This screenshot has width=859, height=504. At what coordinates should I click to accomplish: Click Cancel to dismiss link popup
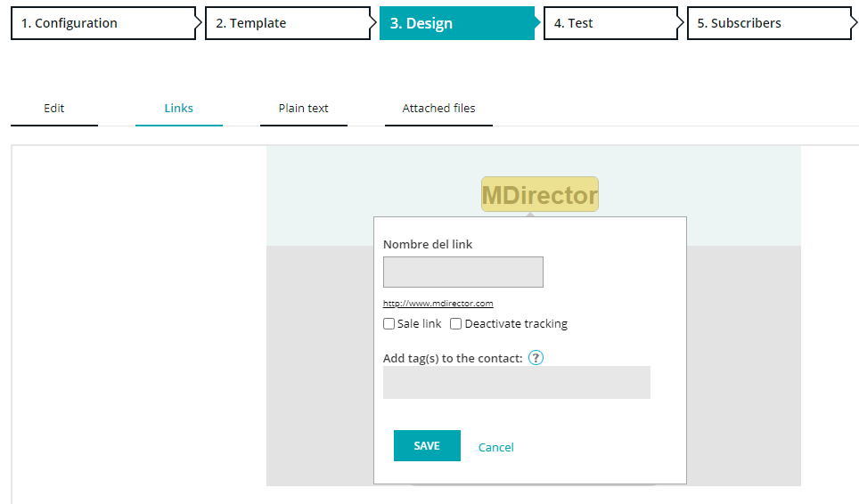tap(496, 447)
